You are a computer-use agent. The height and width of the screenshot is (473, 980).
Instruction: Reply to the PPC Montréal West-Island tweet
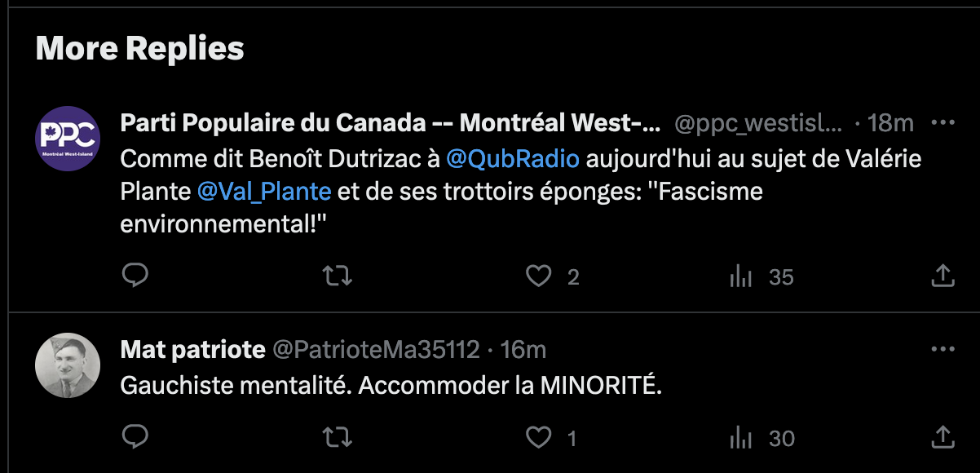click(135, 276)
